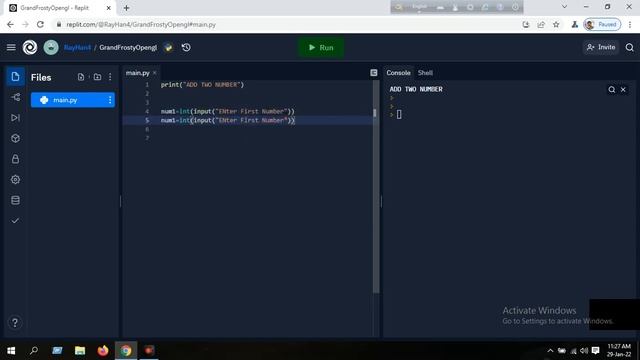Click the Python language badge icon

tap(168, 47)
